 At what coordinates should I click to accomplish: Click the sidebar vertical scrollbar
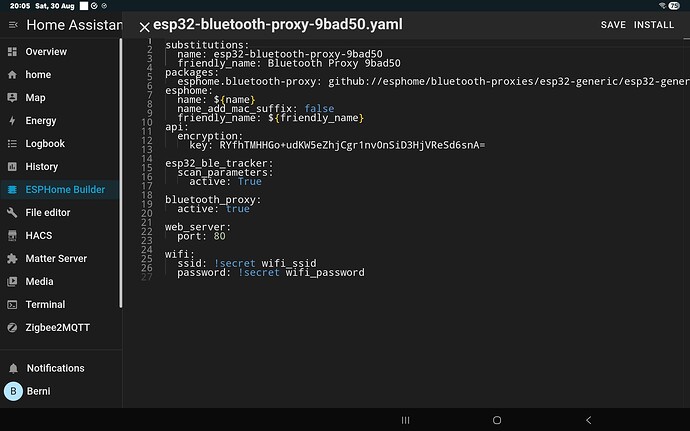[x=121, y=173]
